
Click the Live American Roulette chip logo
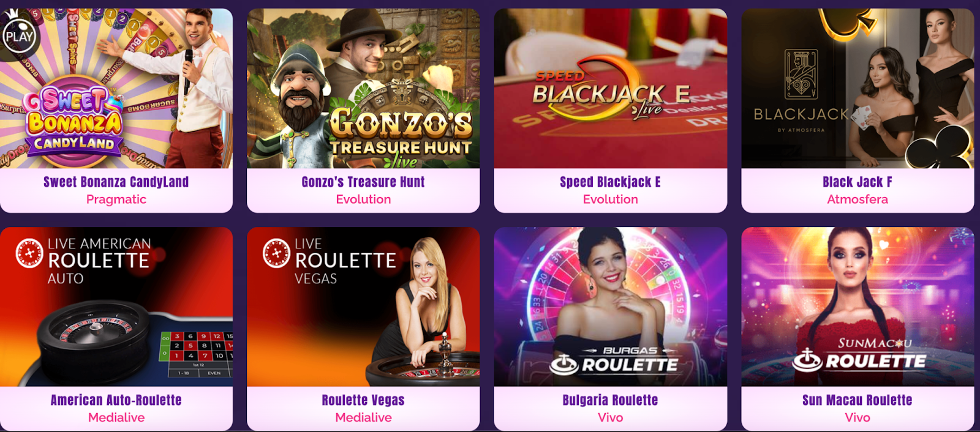[29, 253]
